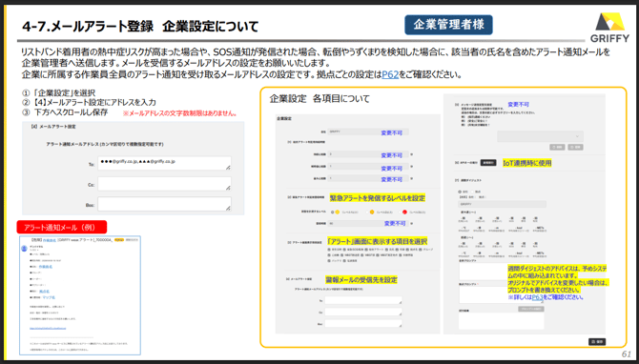Click the gray prompt confirm button
639x364 pixels.
[x=531, y=309]
